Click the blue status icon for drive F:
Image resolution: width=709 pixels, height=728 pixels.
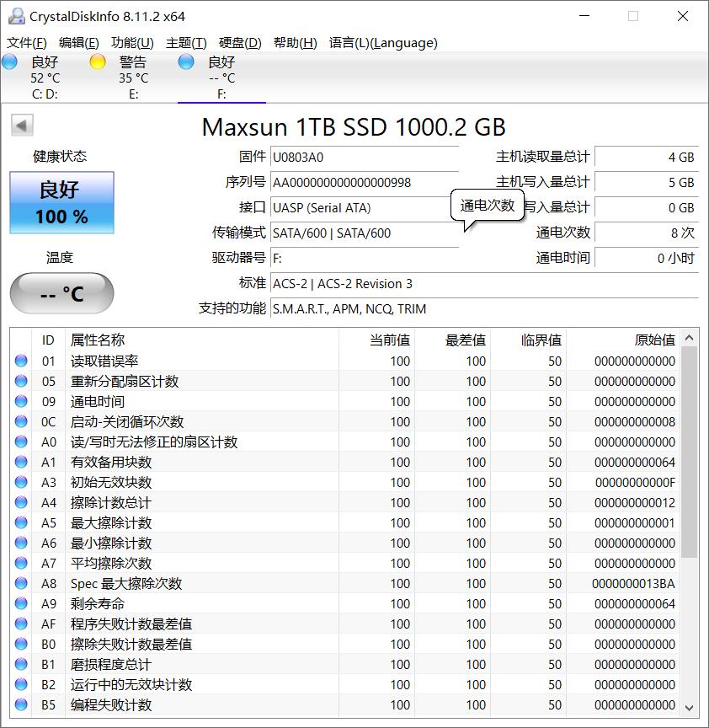coord(184,62)
